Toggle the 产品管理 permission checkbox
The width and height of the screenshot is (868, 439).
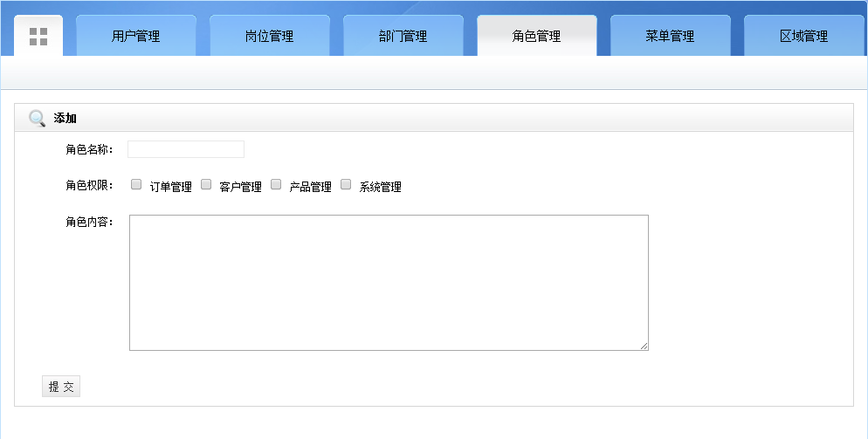pos(276,184)
